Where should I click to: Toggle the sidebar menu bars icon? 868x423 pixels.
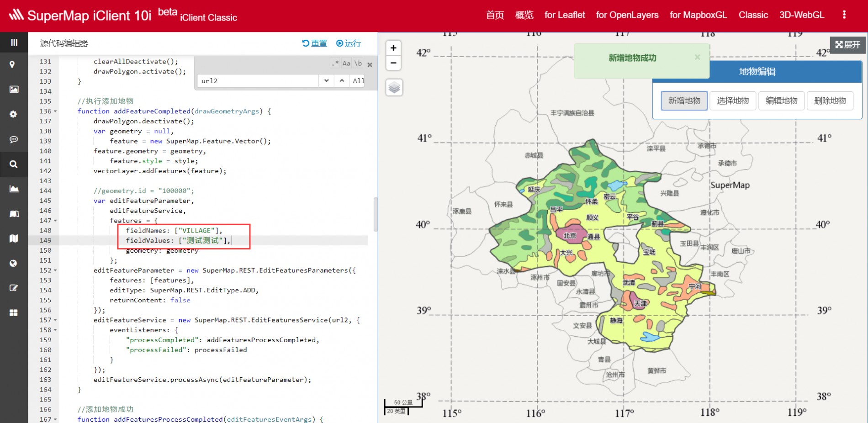click(14, 42)
